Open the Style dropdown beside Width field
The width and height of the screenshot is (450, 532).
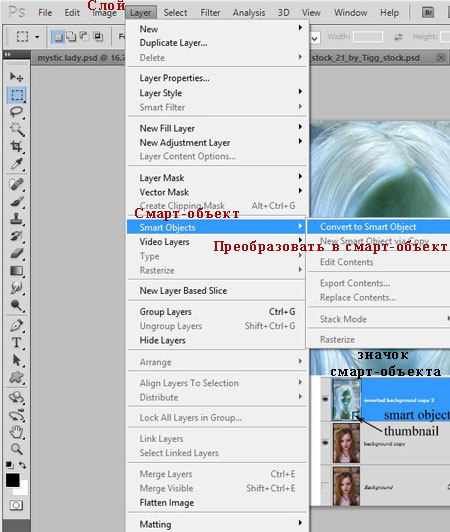(x=315, y=38)
